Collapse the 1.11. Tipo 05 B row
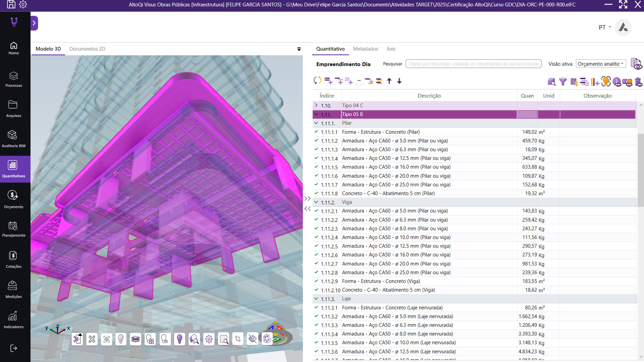 pos(316,114)
